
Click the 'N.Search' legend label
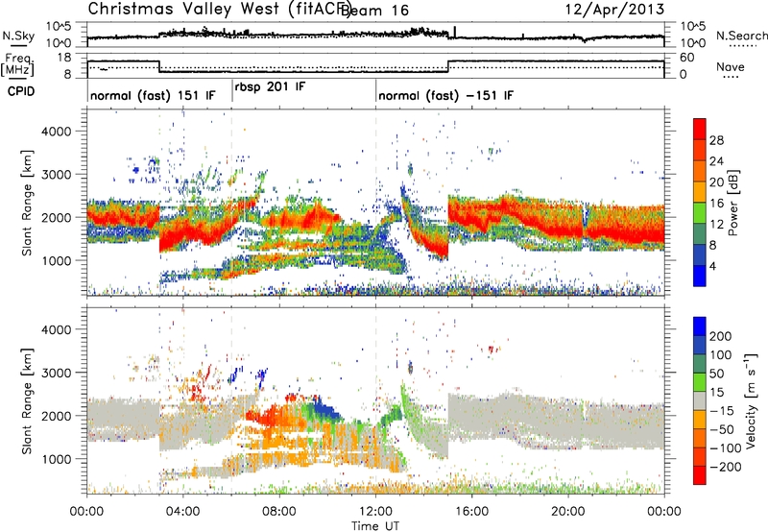[741, 36]
